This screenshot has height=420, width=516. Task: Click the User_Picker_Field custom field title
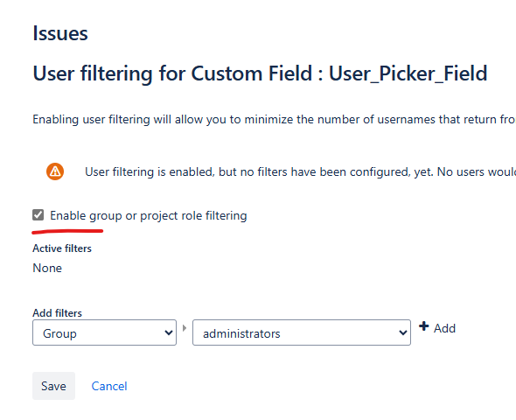point(408,73)
